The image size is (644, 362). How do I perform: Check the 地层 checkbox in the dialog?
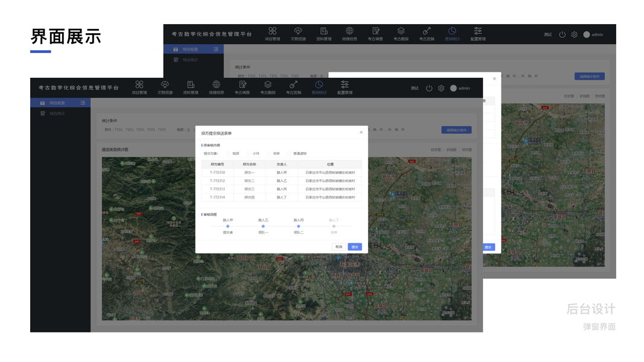[228, 153]
